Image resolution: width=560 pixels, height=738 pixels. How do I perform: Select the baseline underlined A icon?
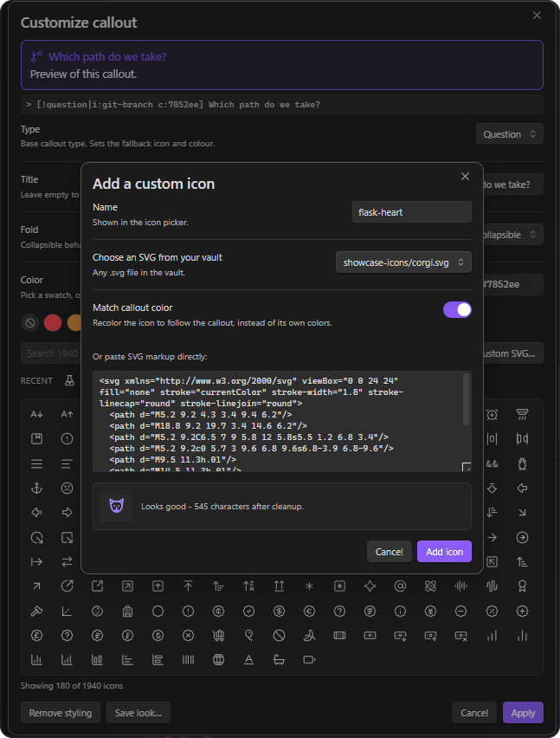(248, 660)
